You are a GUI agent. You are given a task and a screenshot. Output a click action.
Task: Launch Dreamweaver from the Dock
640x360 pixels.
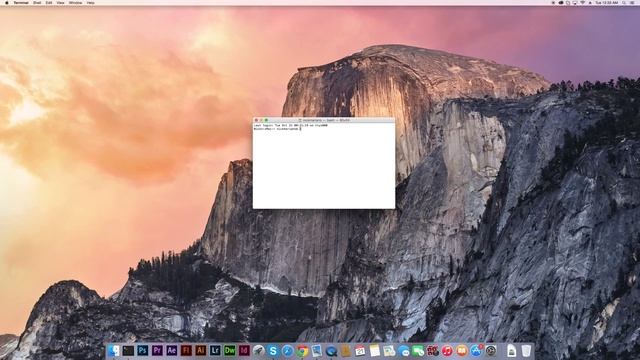pos(229,350)
